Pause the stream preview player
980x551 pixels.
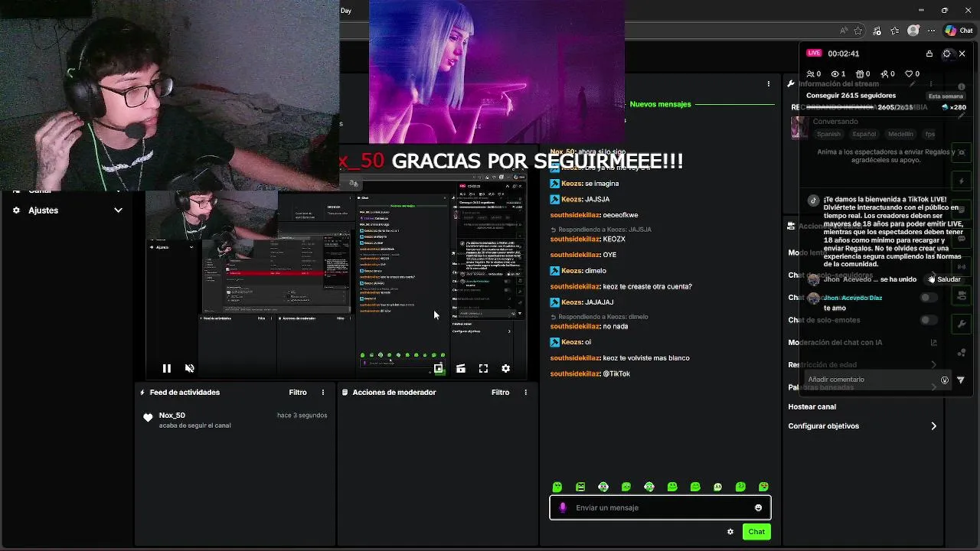(x=166, y=368)
